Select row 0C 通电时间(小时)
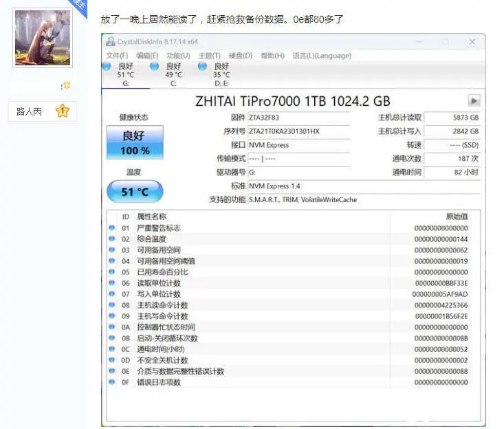The width and height of the screenshot is (504, 429). click(x=288, y=349)
